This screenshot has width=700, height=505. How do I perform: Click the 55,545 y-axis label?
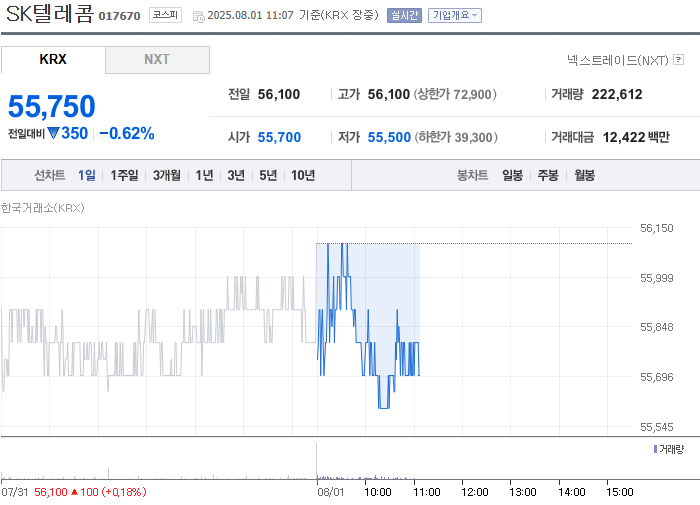point(656,427)
